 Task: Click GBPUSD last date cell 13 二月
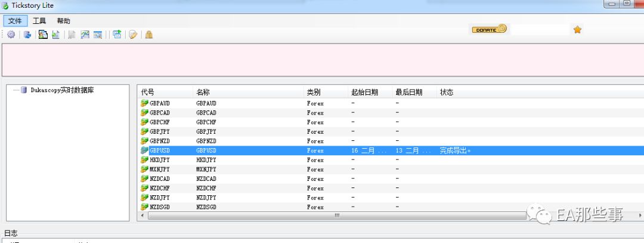click(x=413, y=151)
